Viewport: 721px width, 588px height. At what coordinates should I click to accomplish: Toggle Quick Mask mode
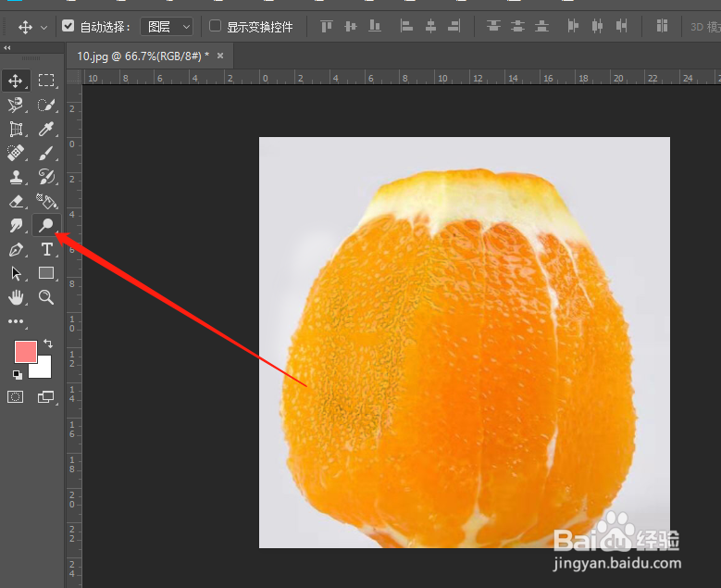15,396
